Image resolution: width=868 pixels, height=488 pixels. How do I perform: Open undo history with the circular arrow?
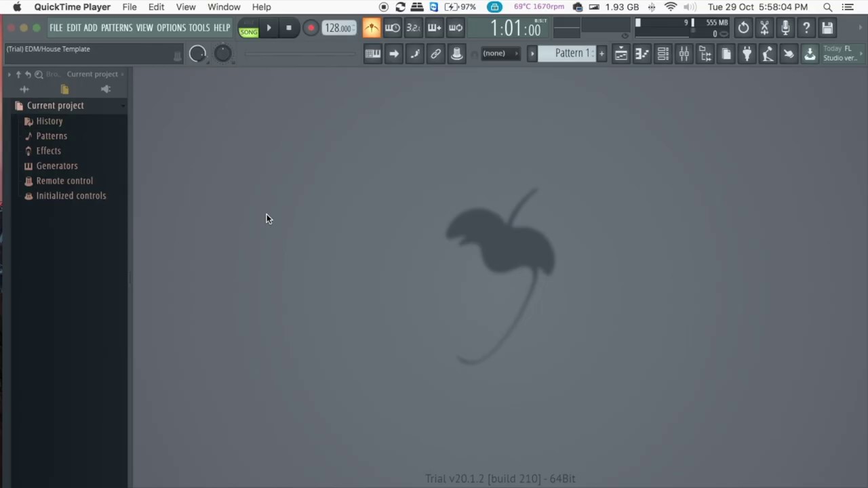point(744,28)
